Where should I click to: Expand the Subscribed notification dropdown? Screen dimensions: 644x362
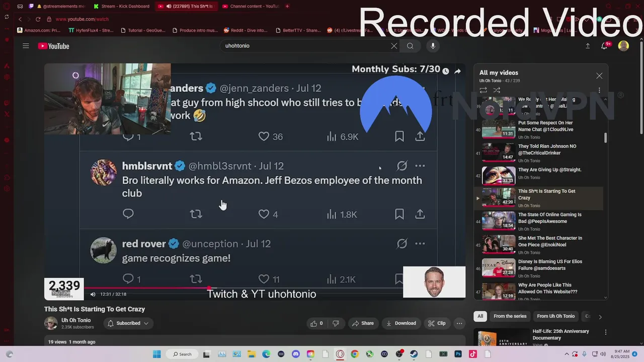coord(128,323)
